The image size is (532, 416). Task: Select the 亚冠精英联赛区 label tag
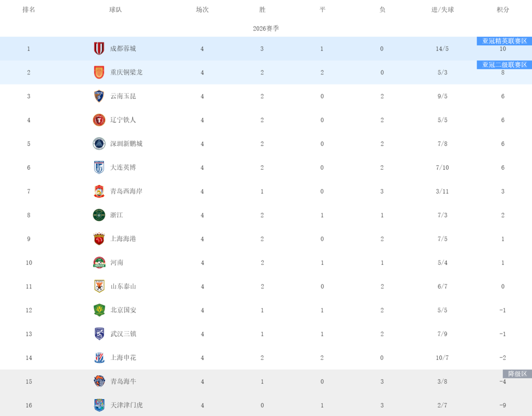[504, 41]
